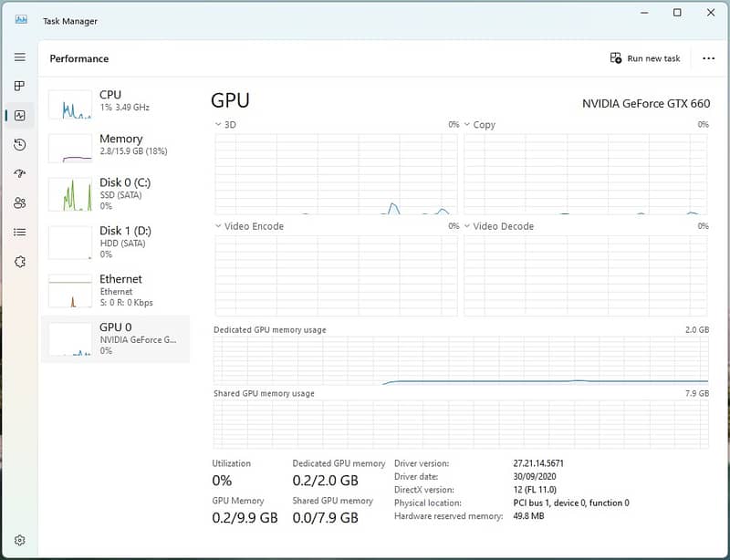Click driver version 27.21.14.5671
This screenshot has width=730, height=560.
coord(538,463)
